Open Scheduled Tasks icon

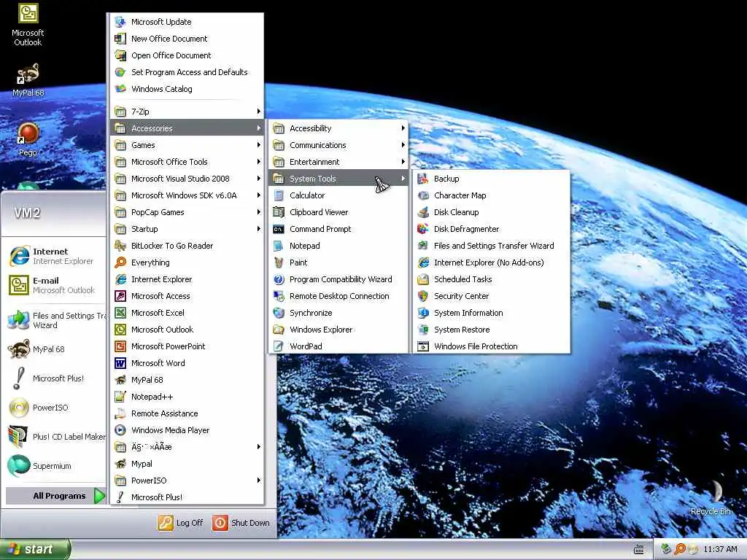(x=423, y=279)
